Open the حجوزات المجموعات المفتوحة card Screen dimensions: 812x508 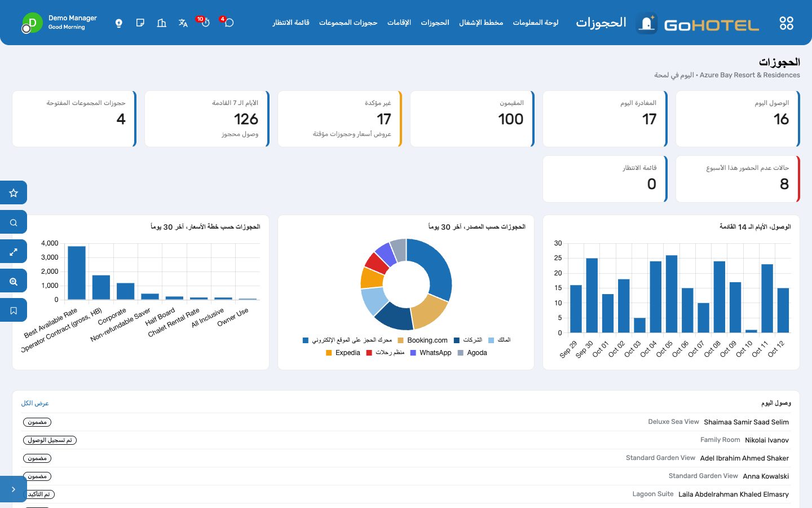click(74, 119)
